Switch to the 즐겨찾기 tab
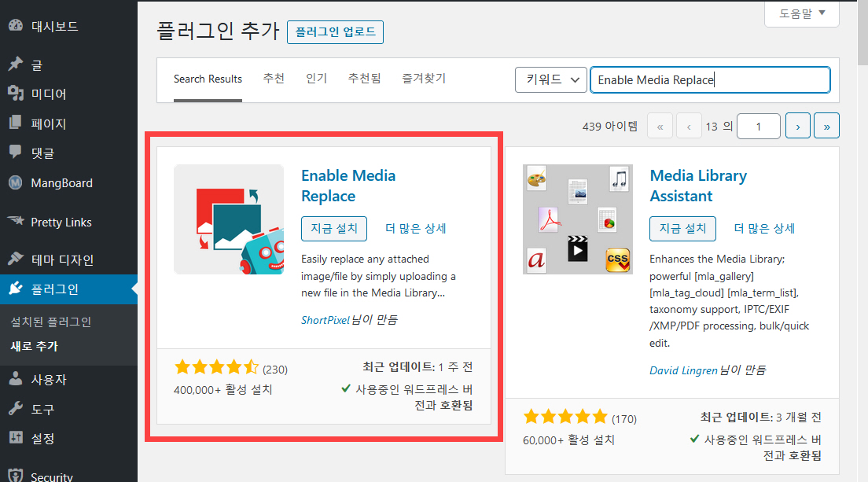This screenshot has height=482, width=868. coord(424,79)
